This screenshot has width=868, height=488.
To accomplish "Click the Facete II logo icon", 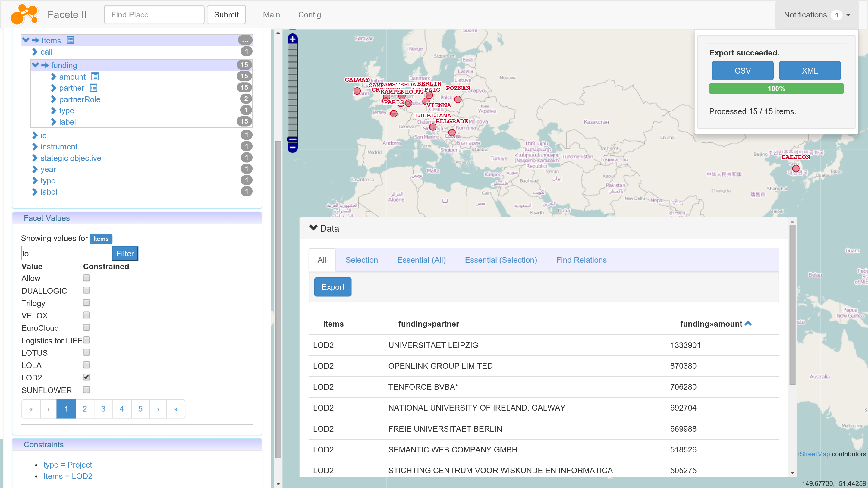I will 24,14.
